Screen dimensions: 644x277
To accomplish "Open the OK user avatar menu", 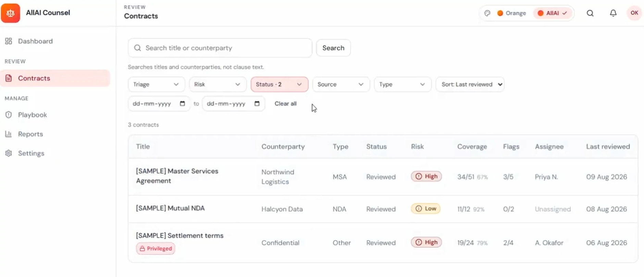I will coord(634,13).
